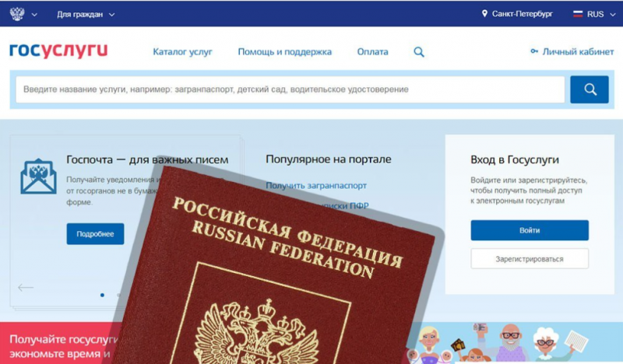Click the Войти button

(x=530, y=230)
